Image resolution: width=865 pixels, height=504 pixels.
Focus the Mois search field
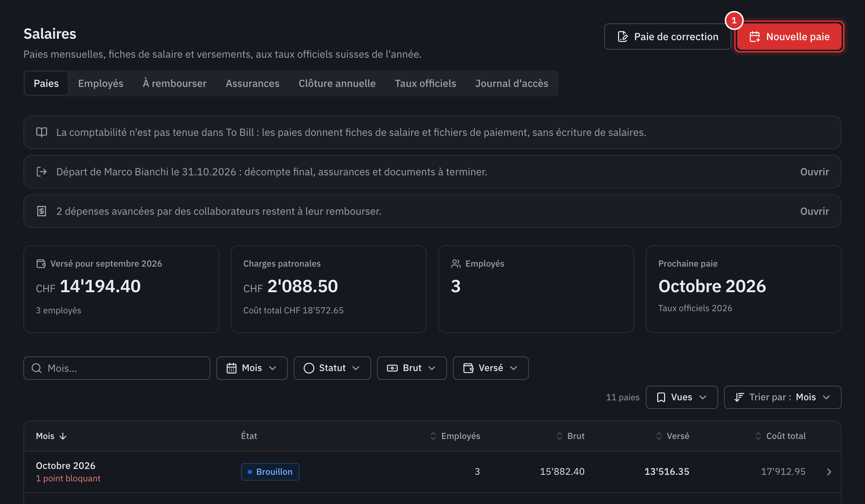[117, 368]
